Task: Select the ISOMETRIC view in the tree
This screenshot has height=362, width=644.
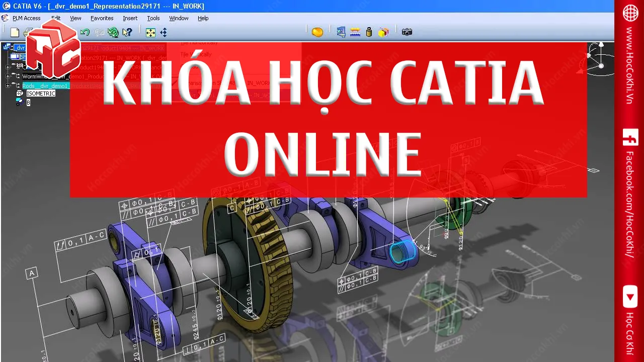Action: click(41, 94)
